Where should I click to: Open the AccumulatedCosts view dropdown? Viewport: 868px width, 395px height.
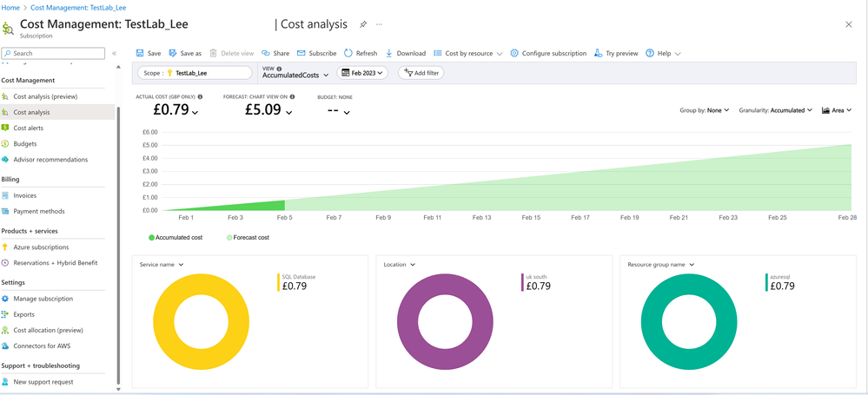[295, 76]
